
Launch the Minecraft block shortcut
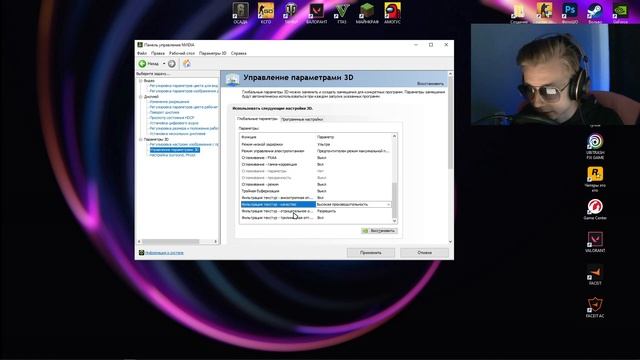[x=367, y=13]
